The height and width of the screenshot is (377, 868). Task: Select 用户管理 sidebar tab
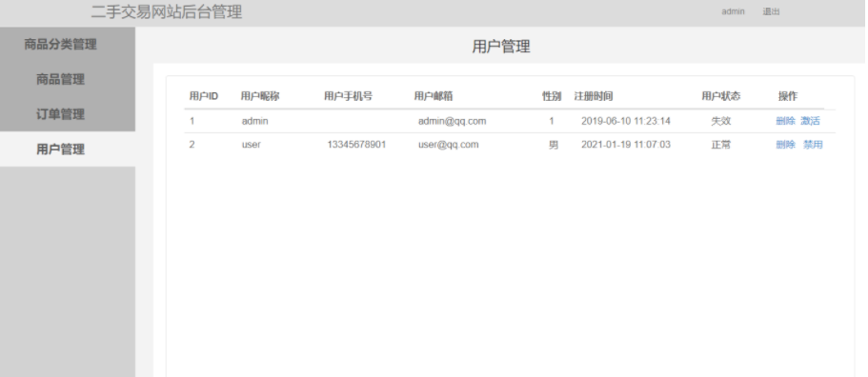tap(60, 149)
